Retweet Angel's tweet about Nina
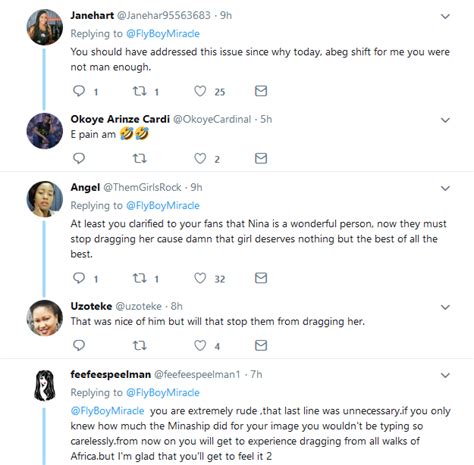This screenshot has height=465, width=474. click(x=140, y=278)
